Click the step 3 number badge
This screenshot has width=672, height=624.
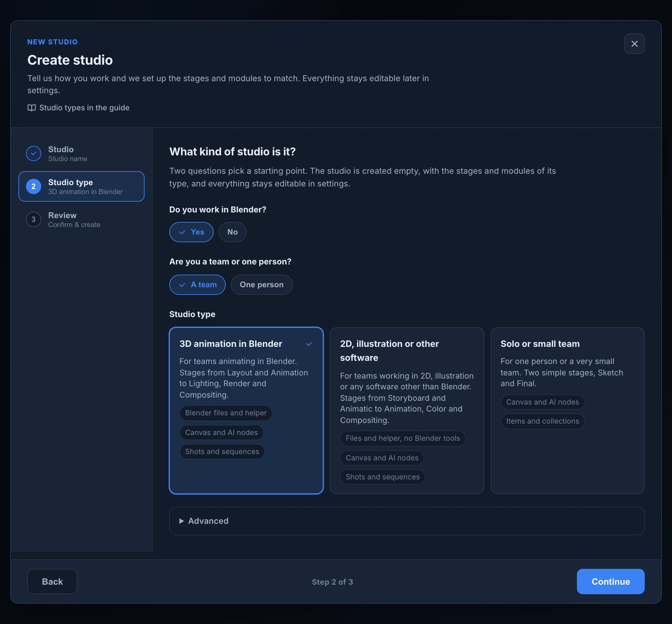click(x=33, y=219)
